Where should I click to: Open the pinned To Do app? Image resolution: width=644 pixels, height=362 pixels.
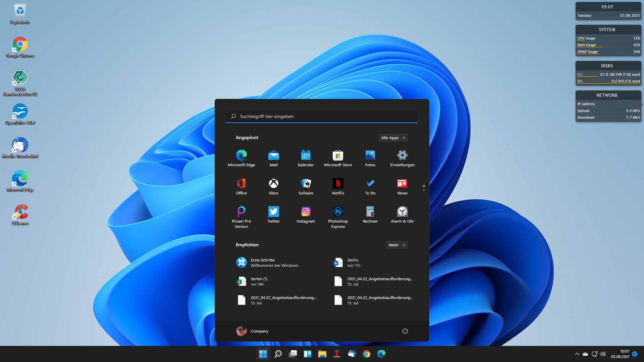click(370, 186)
